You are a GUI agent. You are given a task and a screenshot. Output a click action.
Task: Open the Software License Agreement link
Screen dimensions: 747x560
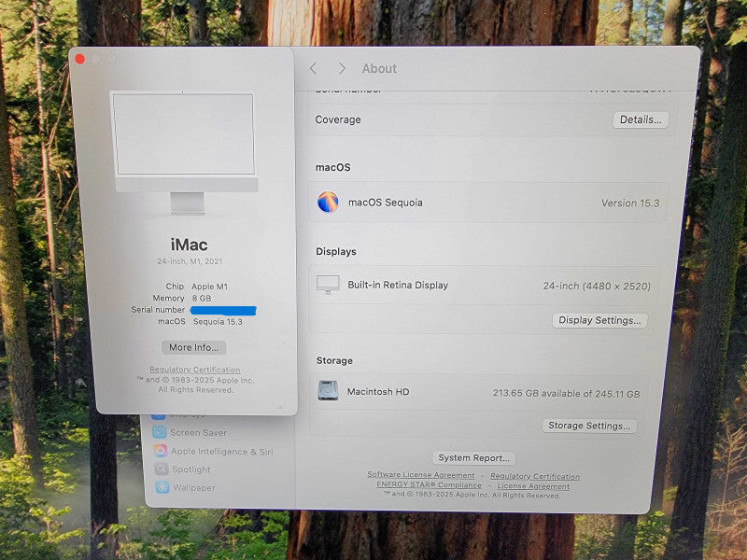coord(421,475)
